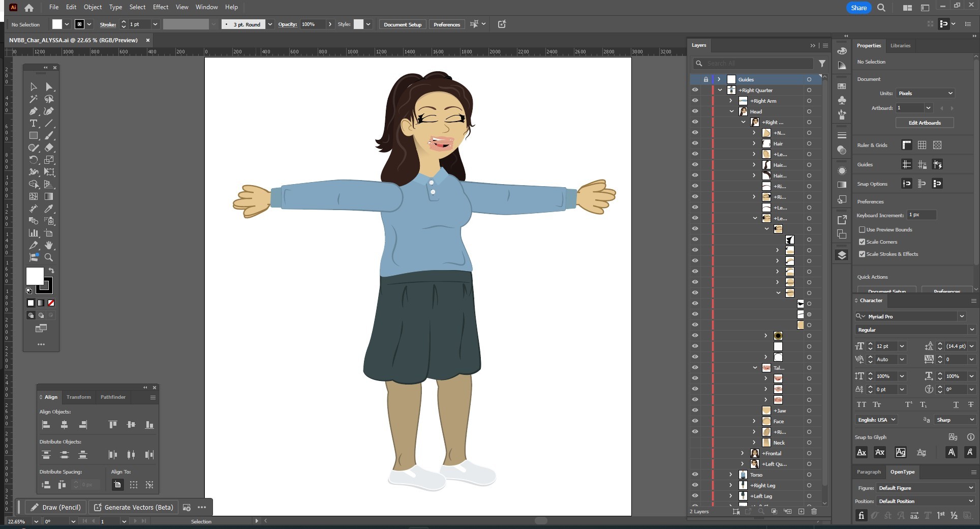Hide the Hair layer
The width and height of the screenshot is (980, 529).
click(x=695, y=143)
